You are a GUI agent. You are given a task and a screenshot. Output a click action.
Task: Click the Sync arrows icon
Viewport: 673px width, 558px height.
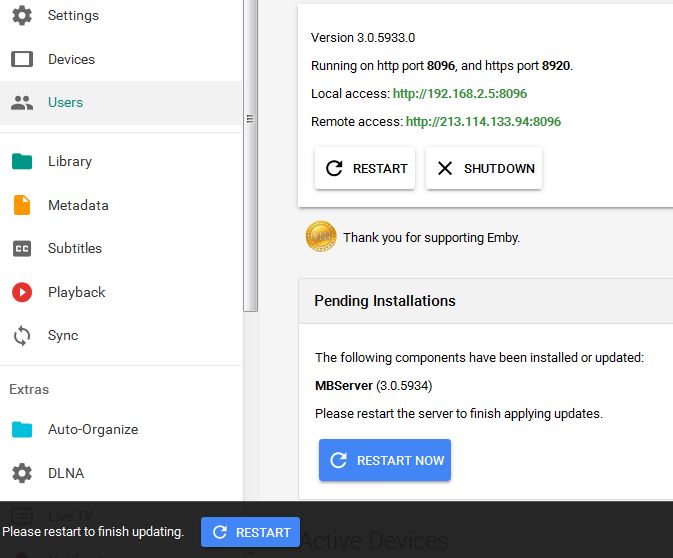(x=22, y=336)
